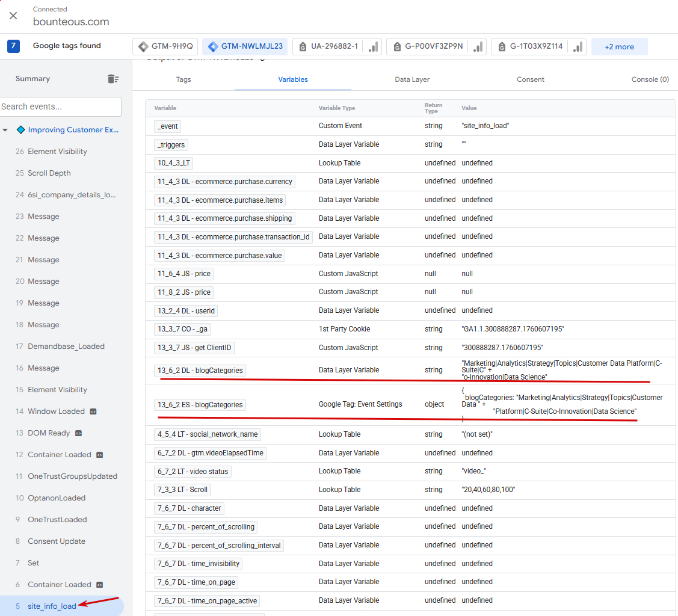The image size is (678, 616).
Task: Click the 4_5_4 LT - social_network_name variable
Action: 208,434
